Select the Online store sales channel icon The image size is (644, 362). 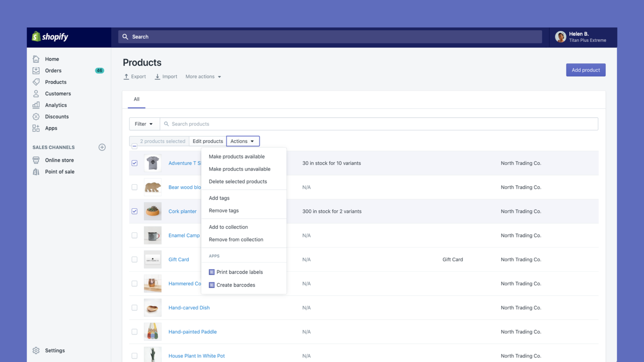[36, 160]
